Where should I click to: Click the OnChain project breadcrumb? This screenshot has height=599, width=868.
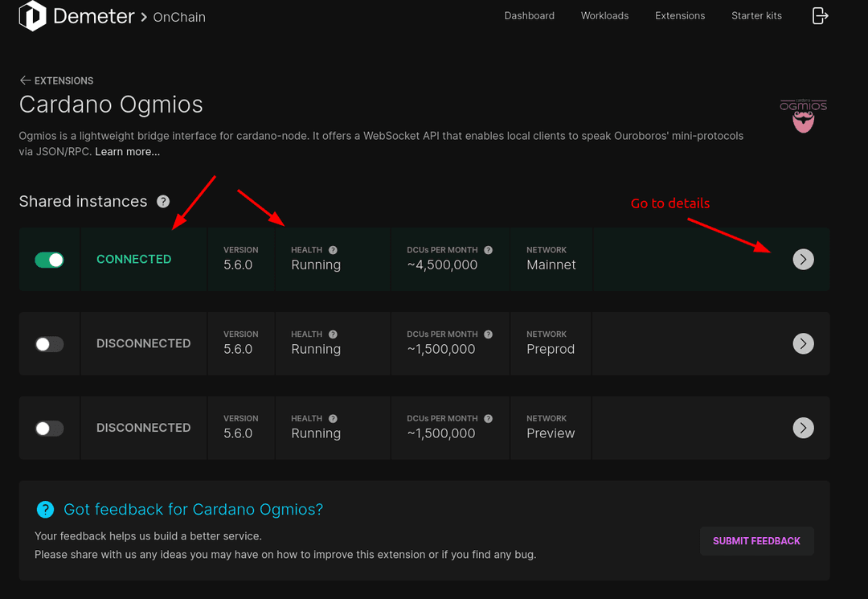pos(179,17)
